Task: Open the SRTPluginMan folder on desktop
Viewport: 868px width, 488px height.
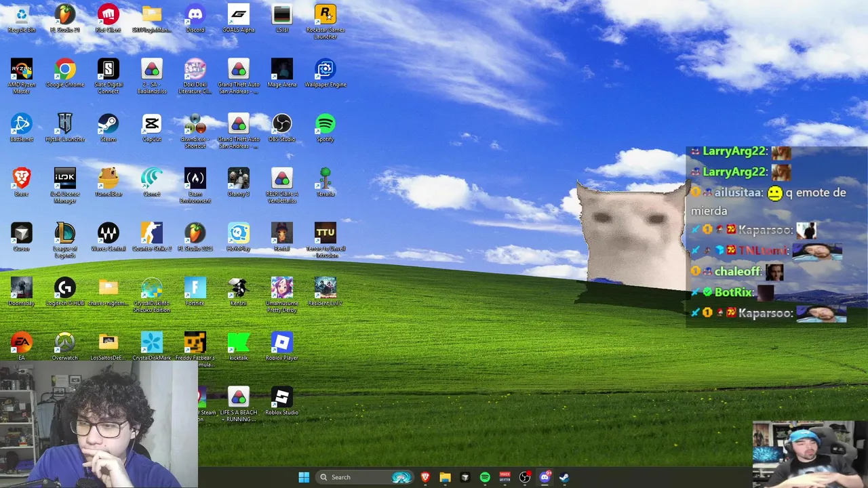Action: pyautogui.click(x=152, y=18)
